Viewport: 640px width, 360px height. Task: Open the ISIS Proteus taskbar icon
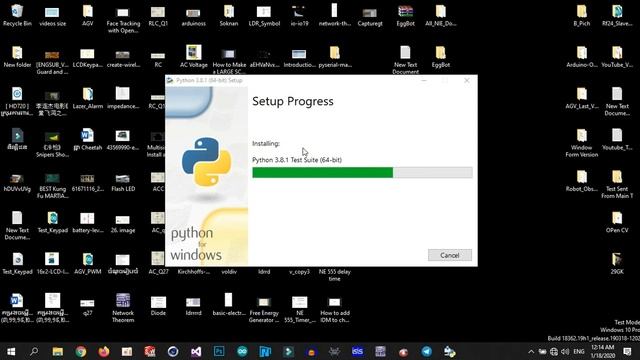pyautogui.click(x=357, y=351)
